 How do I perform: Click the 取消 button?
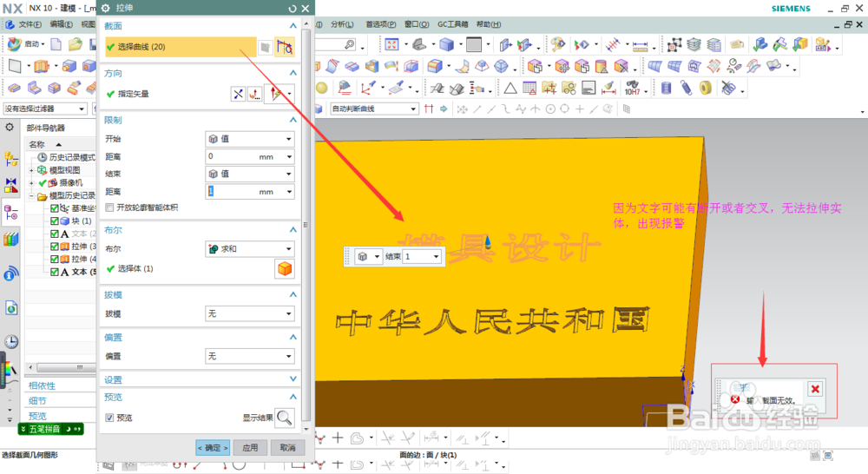pos(288,447)
